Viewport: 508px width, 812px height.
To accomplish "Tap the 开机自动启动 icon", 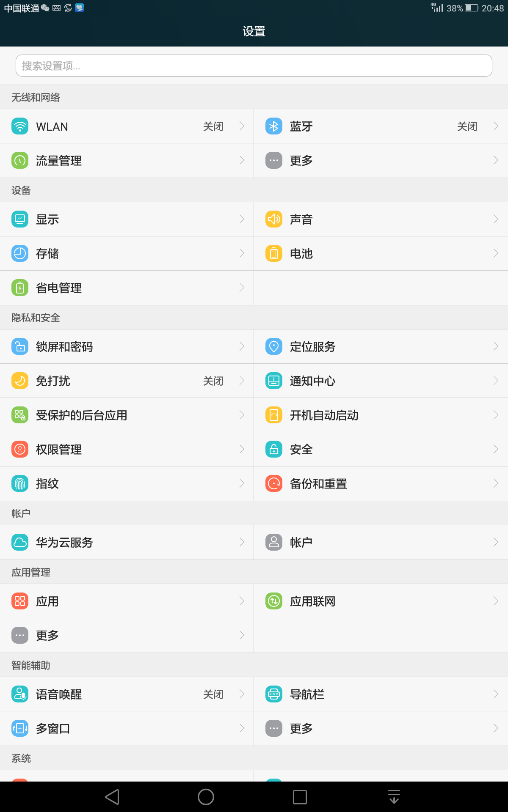I will pos(274,415).
